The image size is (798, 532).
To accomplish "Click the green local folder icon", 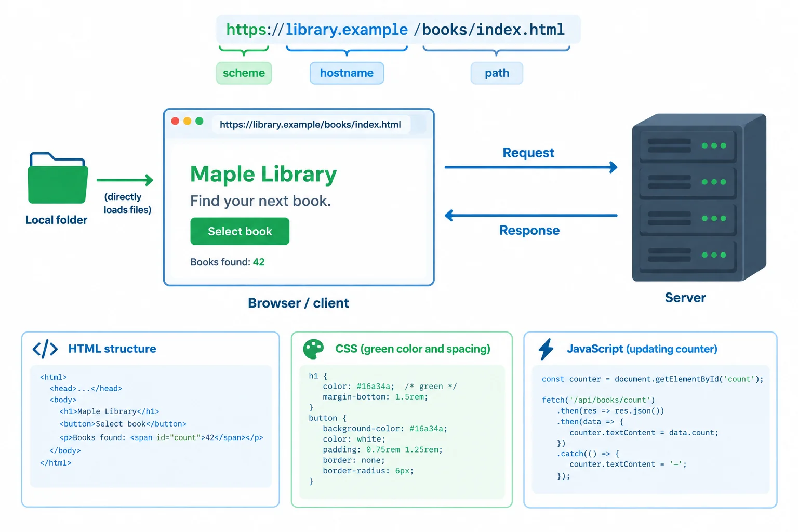I will click(x=58, y=178).
